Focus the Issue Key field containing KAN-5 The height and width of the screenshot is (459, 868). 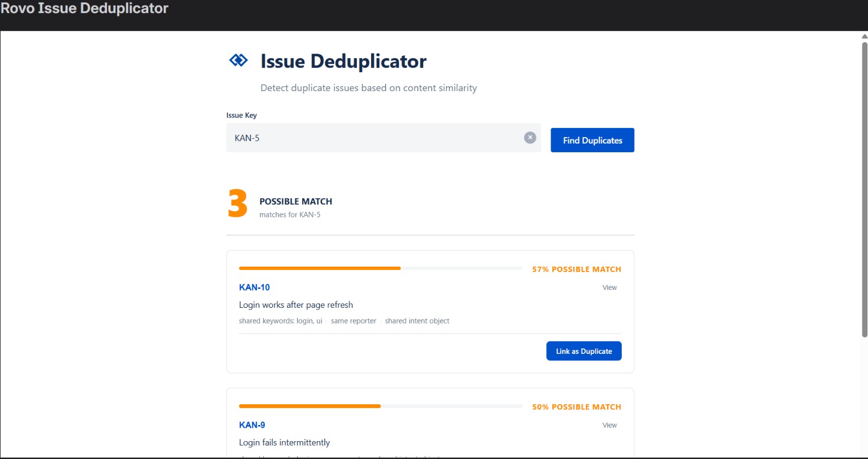384,138
